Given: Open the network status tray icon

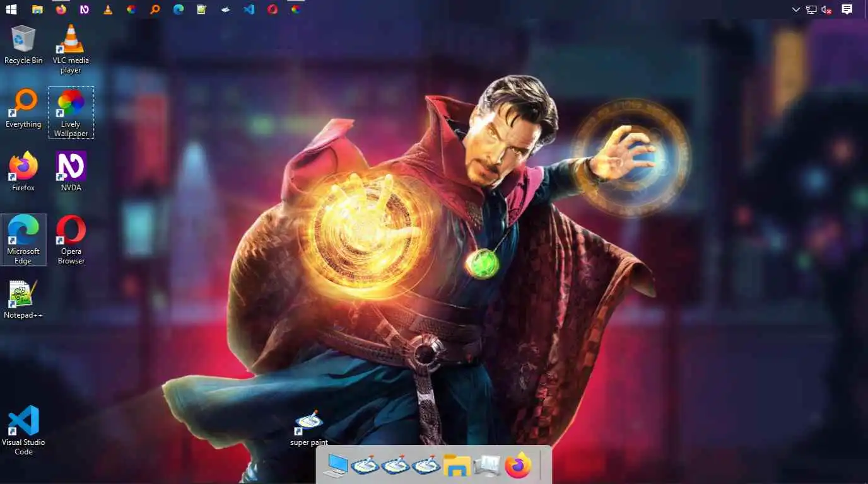Looking at the screenshot, I should (811, 9).
